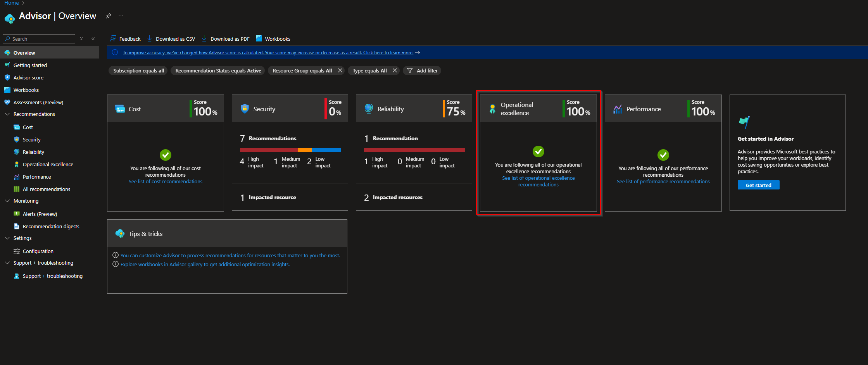Screen dimensions: 868x365
Task: View 2 Impacted resources for Reliability
Action: pos(393,198)
